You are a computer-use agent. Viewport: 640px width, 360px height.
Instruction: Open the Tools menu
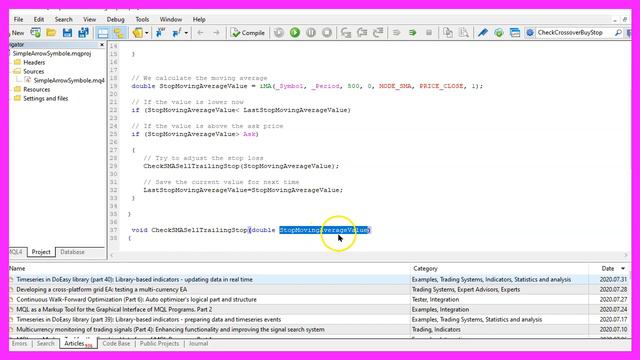pos(142,19)
